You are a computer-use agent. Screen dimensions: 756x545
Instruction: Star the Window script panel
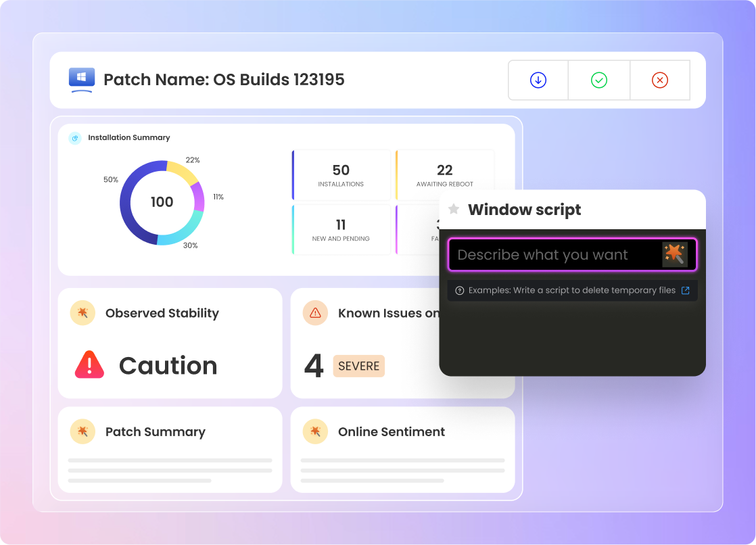tap(454, 210)
